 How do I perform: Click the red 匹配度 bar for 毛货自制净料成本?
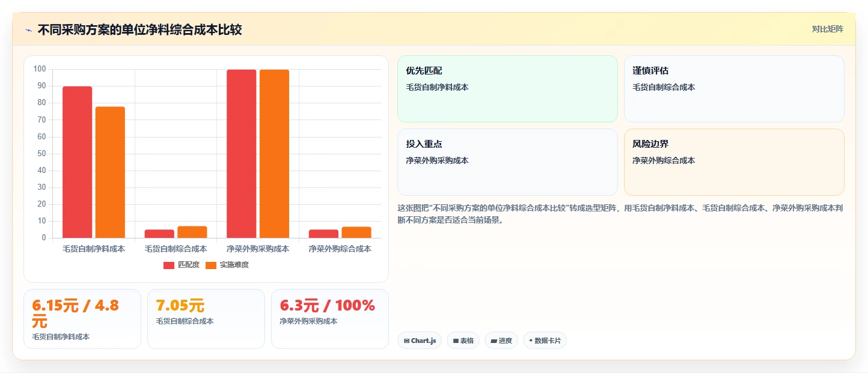point(78,162)
